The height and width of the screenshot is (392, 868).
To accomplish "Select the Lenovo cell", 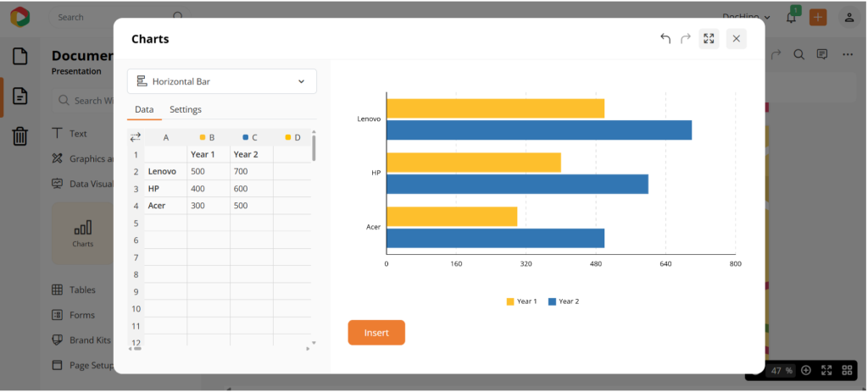I will pyautogui.click(x=165, y=171).
